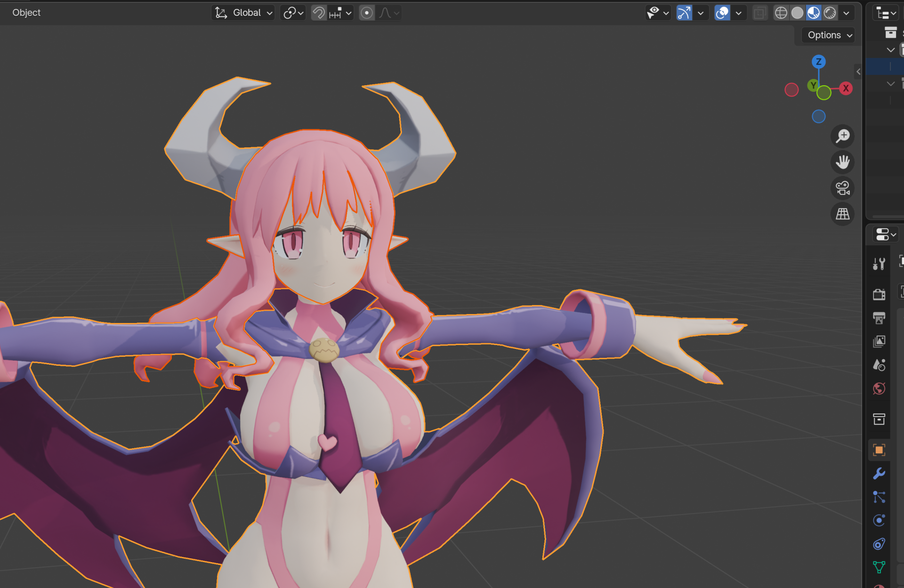Image resolution: width=904 pixels, height=588 pixels.
Task: Open the Modifiers properties tab
Action: tap(879, 474)
